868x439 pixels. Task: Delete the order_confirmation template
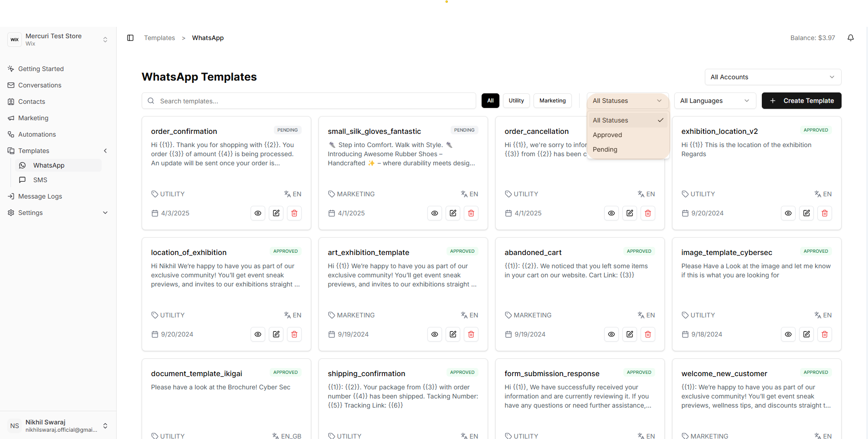pos(294,213)
